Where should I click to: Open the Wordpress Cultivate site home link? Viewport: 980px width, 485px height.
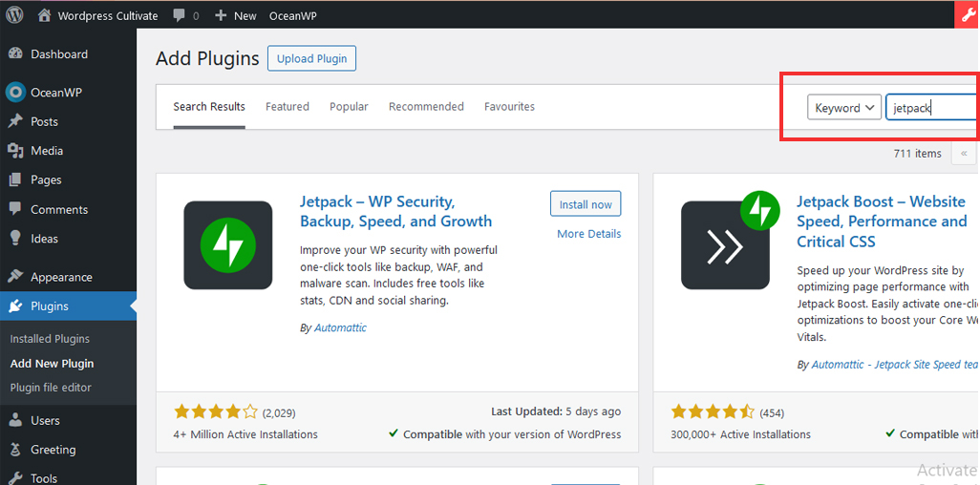click(97, 15)
